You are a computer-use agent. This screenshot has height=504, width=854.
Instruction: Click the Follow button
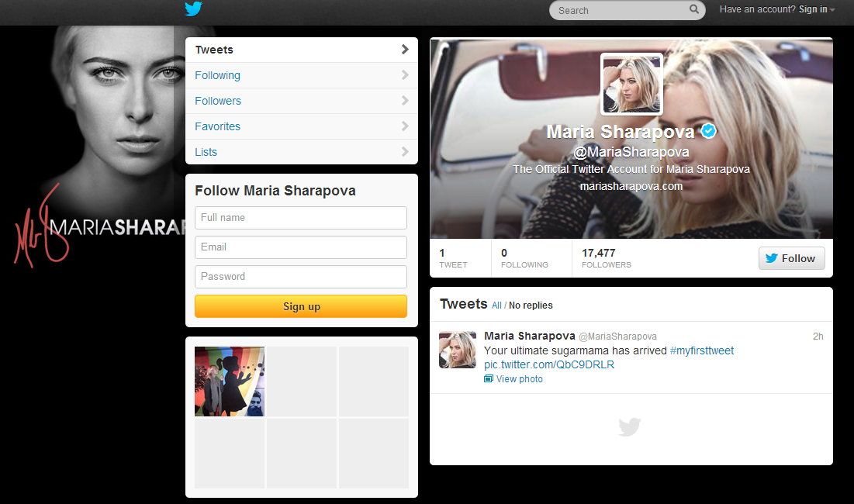click(791, 258)
